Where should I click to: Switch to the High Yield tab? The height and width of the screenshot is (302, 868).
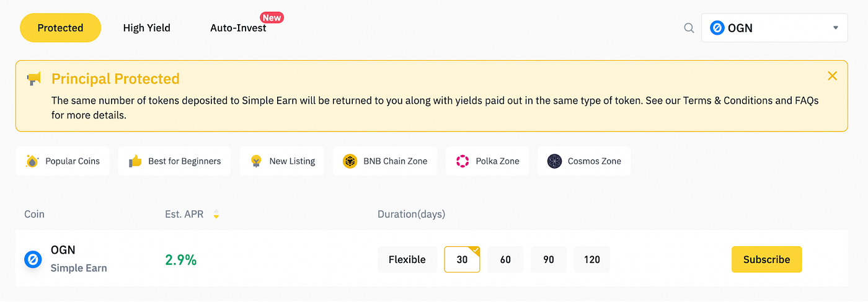point(146,28)
